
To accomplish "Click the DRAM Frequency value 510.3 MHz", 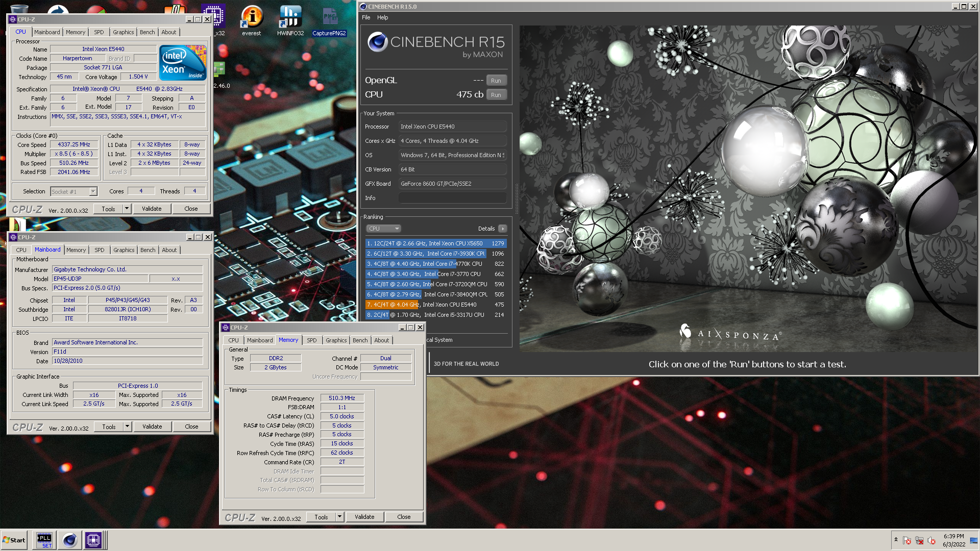I will [x=342, y=398].
